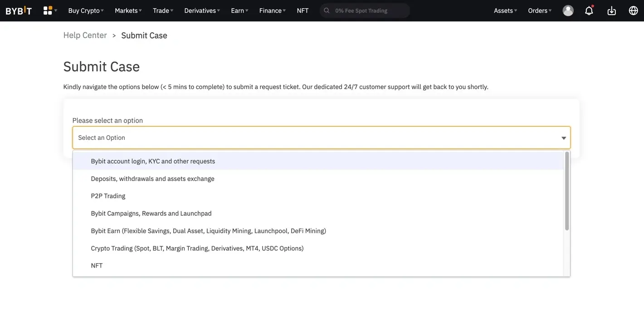Open the language globe icon
Screen dimensions: 644x311
point(634,10)
